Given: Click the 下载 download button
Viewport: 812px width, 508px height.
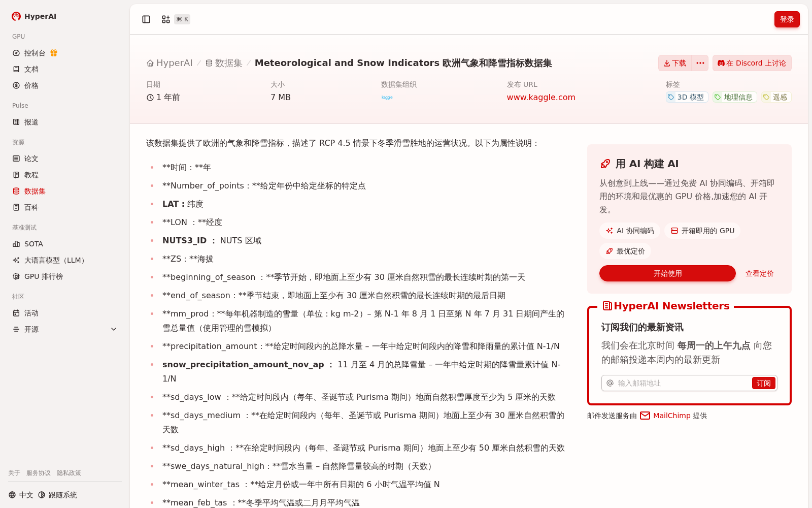Looking at the screenshot, I should coord(675,63).
